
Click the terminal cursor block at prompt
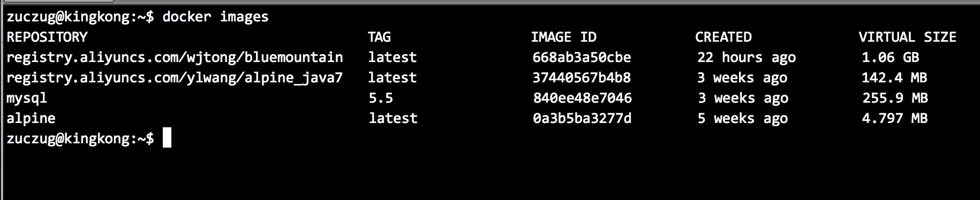point(167,138)
